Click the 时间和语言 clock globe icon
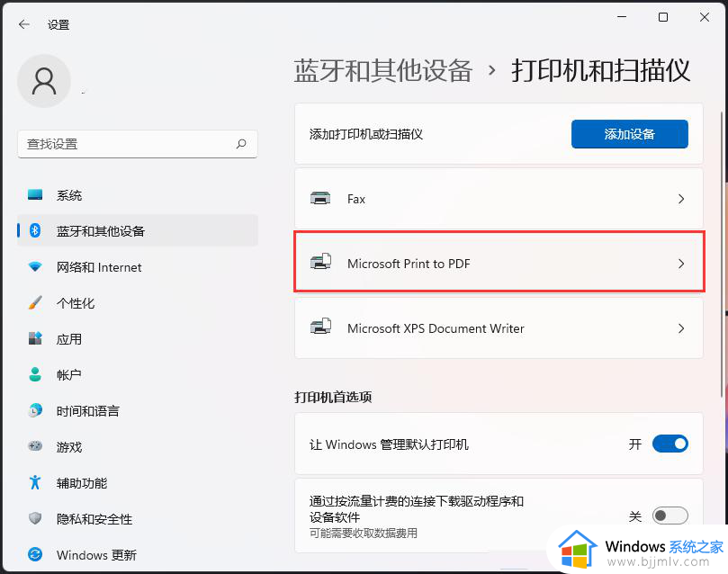Screen dimensions: 728x574 [x=35, y=410]
